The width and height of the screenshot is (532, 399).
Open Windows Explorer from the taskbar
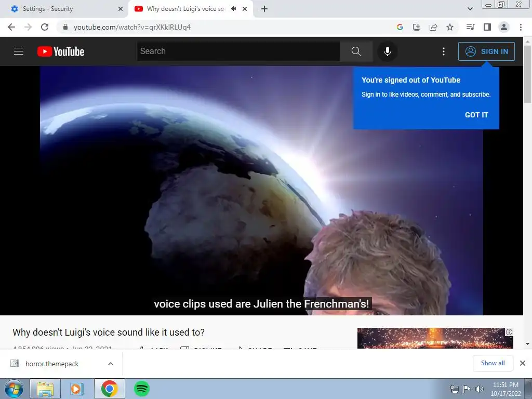pyautogui.click(x=45, y=389)
